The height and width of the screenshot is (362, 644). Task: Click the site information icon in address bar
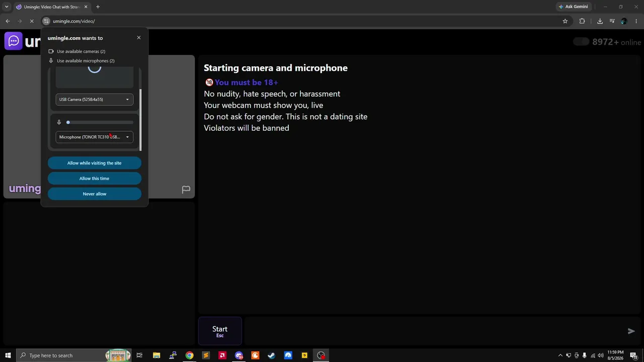click(x=46, y=21)
